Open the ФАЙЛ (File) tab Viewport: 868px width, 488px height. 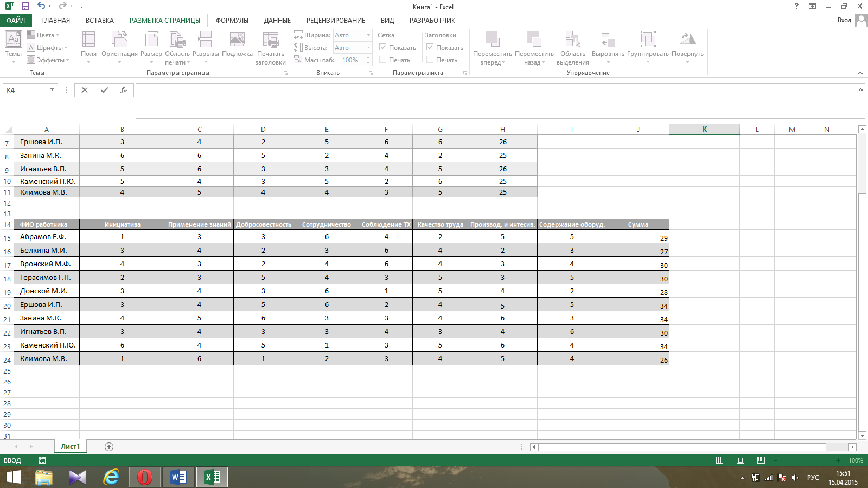(x=16, y=21)
